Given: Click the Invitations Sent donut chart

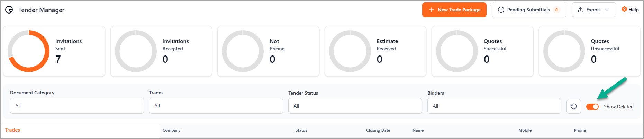Looking at the screenshot, I should 29,51.
